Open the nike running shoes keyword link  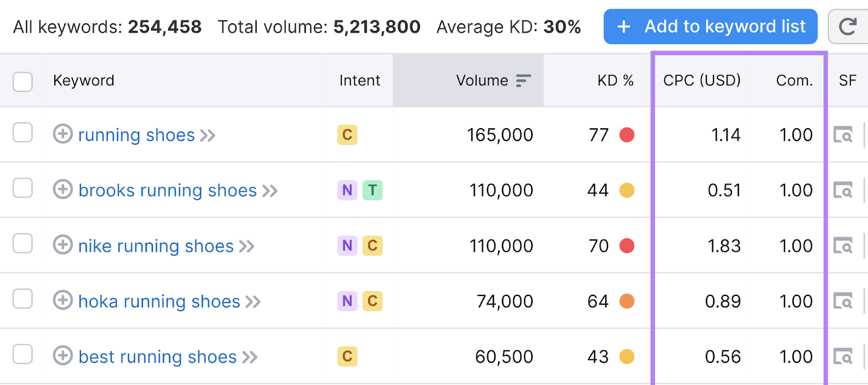(156, 245)
